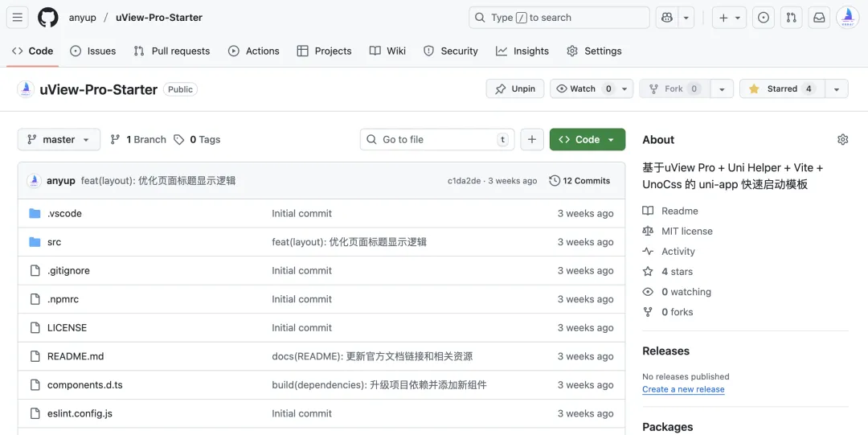Expand the green Code dropdown button
The width and height of the screenshot is (868, 435).
click(x=587, y=140)
